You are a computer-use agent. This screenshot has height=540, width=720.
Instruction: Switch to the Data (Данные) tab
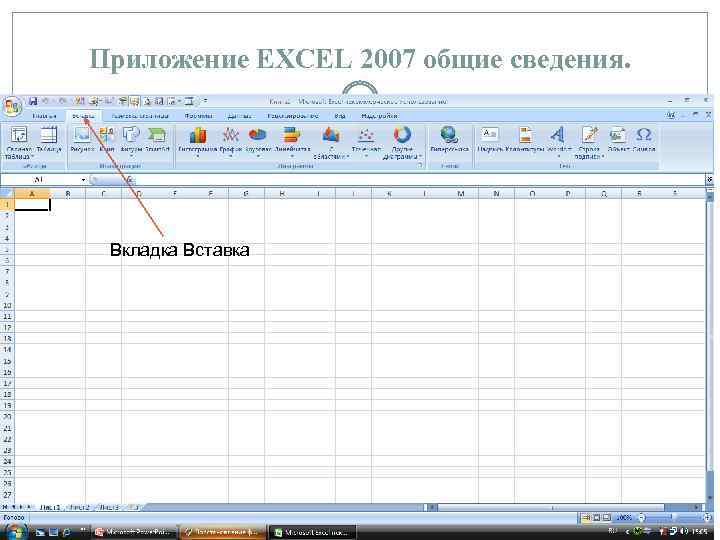pyautogui.click(x=239, y=116)
